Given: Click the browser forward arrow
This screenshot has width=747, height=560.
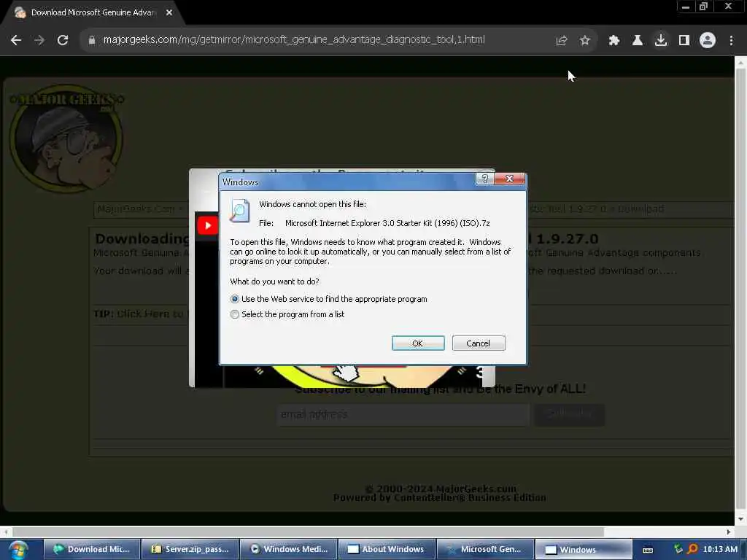Looking at the screenshot, I should tap(39, 40).
